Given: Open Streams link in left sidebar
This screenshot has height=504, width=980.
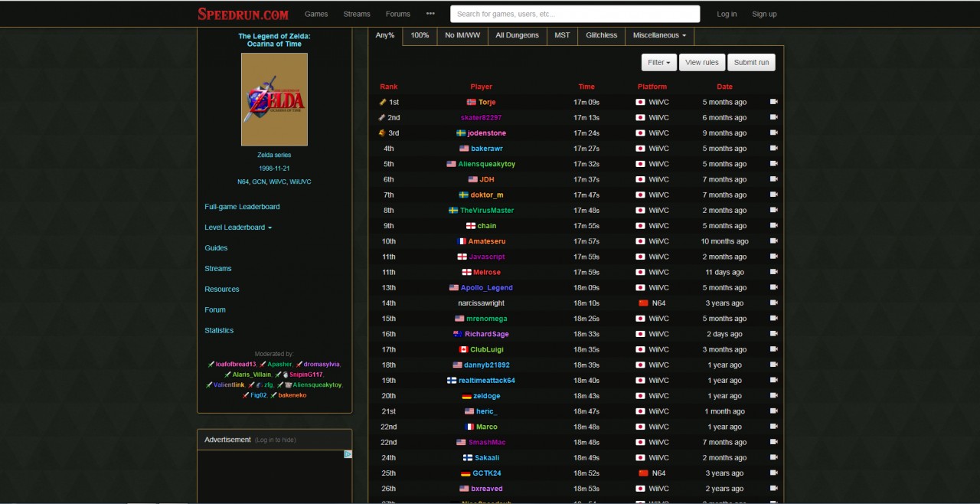Looking at the screenshot, I should tap(218, 269).
